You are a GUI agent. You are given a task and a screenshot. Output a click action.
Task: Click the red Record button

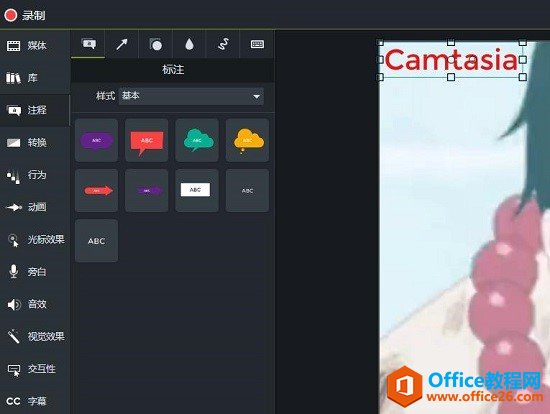point(11,15)
